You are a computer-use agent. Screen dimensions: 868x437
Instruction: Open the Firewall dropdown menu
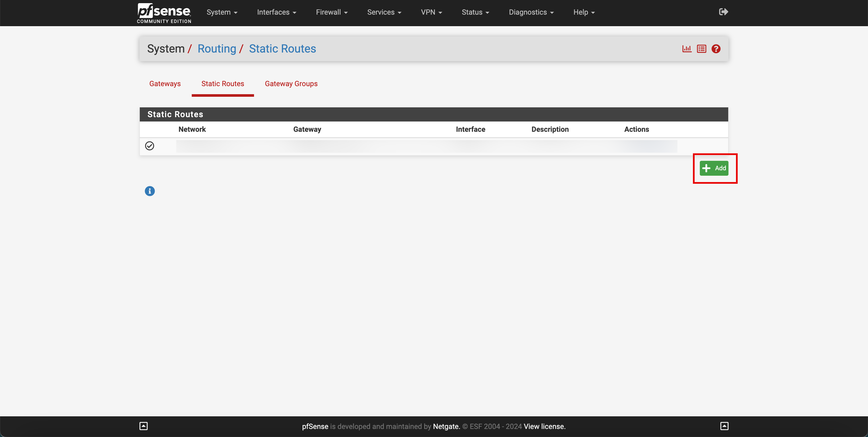point(332,12)
